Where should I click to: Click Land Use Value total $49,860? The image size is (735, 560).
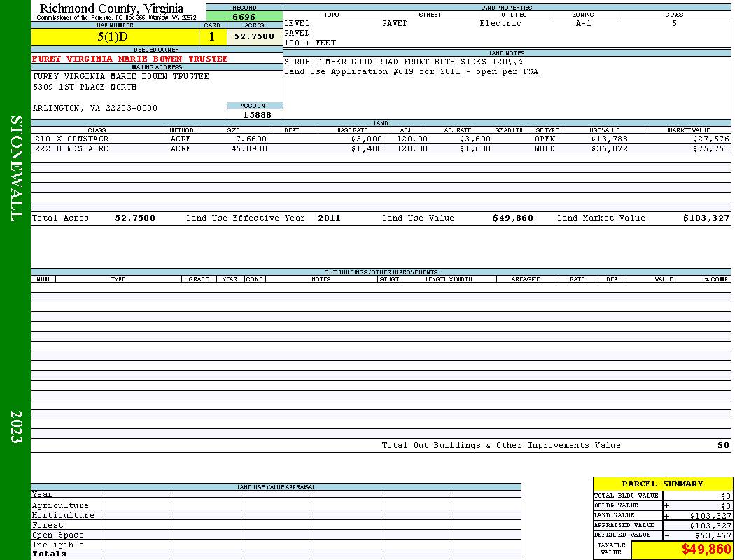click(x=513, y=218)
